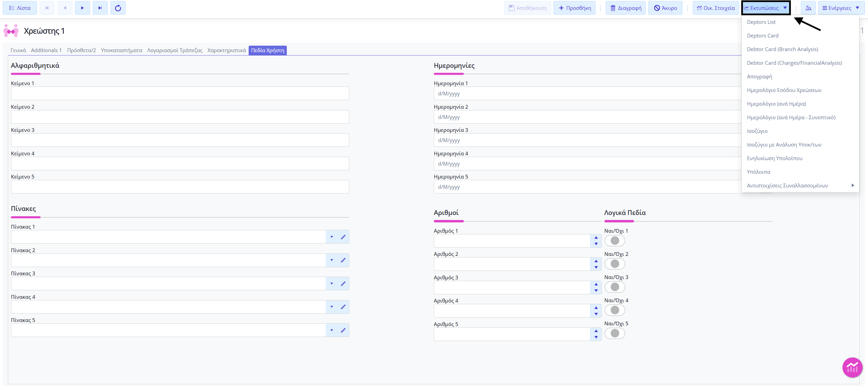Open the Υποκαταστήματα tab

click(121, 50)
